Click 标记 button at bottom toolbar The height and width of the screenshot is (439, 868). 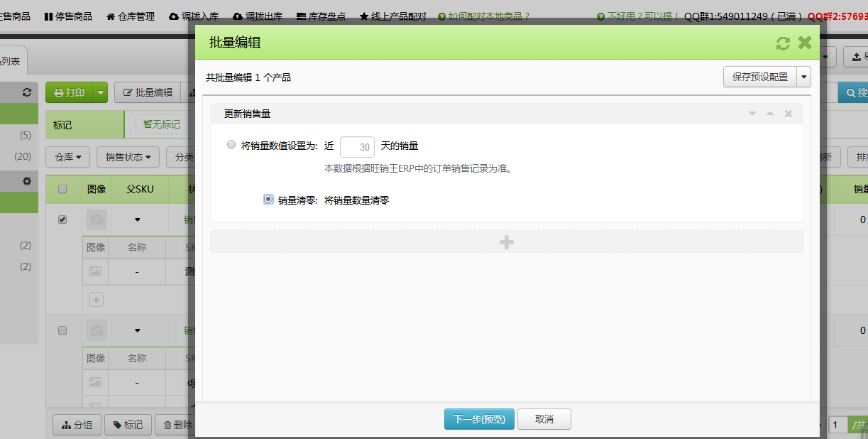click(x=128, y=425)
